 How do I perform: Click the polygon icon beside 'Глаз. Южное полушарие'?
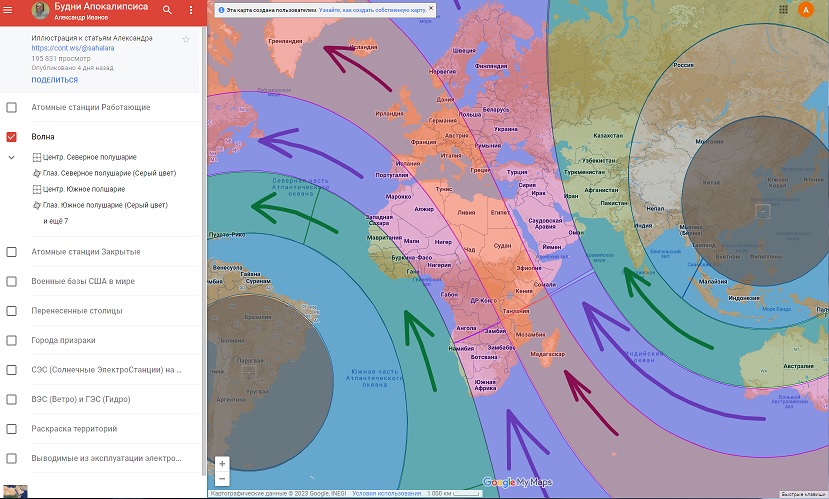[x=36, y=205]
